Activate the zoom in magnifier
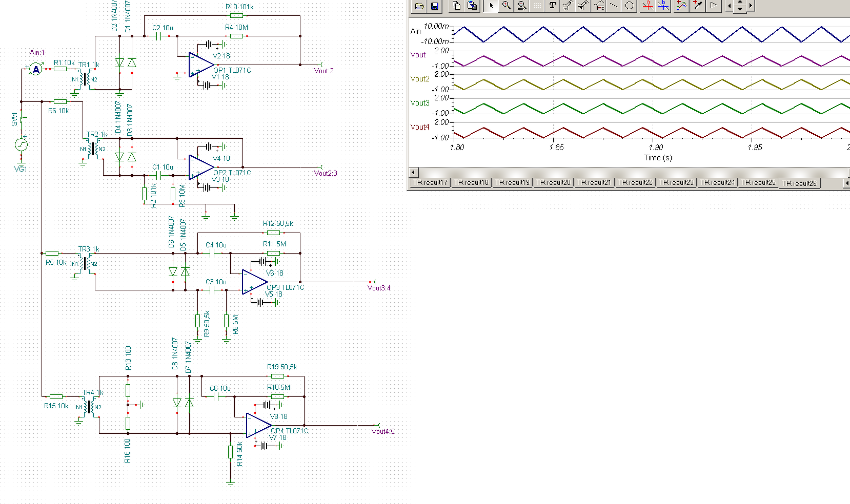The height and width of the screenshot is (504, 850). click(506, 6)
